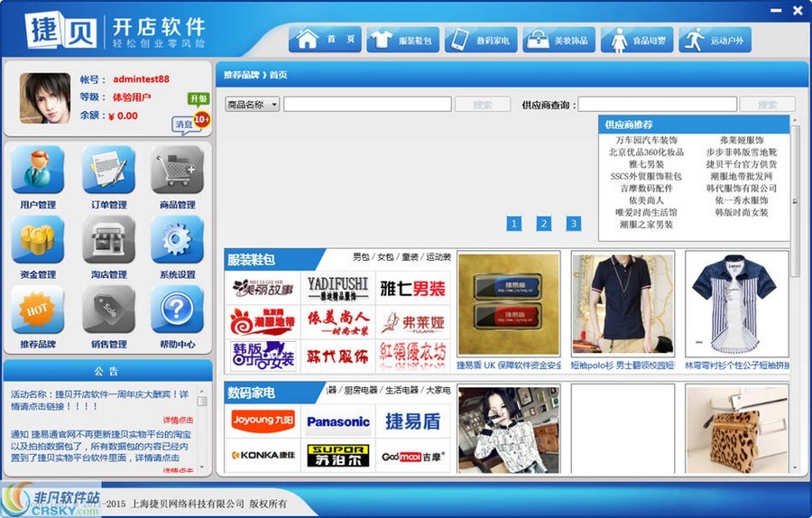Open 用户管理 user management icon
Viewport: 812px width, 518px height.
point(38,170)
